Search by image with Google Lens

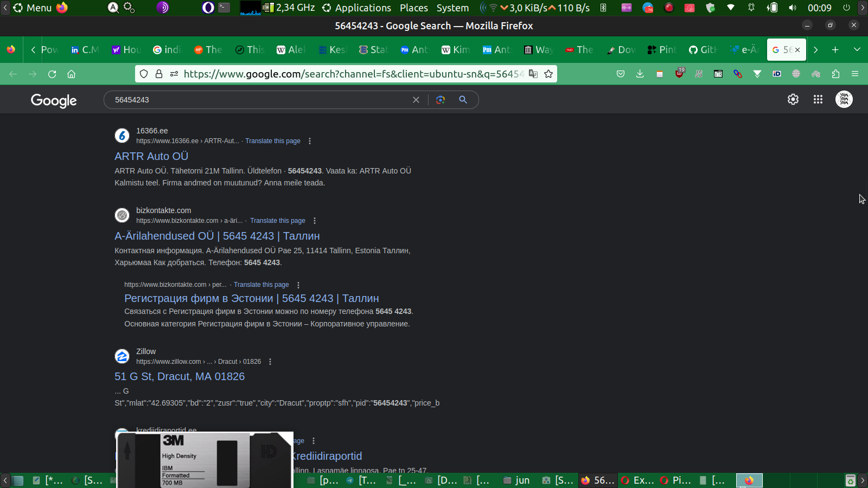[x=441, y=100]
